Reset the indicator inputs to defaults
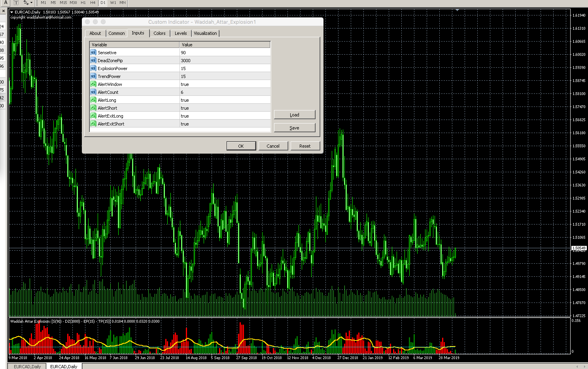Image resolution: width=588 pixels, height=369 pixels. [x=305, y=146]
